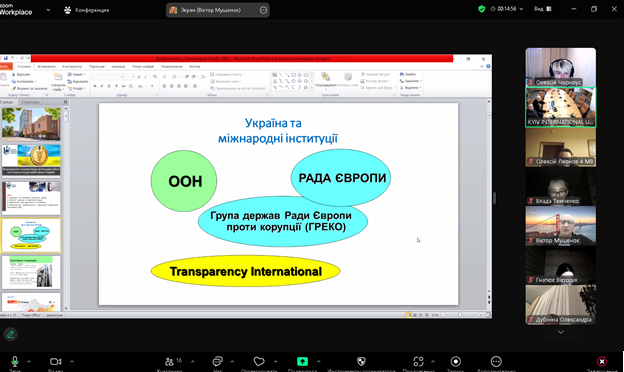Open the Розділ section dropdown
This screenshot has width=624, height=372.
pos(77,88)
